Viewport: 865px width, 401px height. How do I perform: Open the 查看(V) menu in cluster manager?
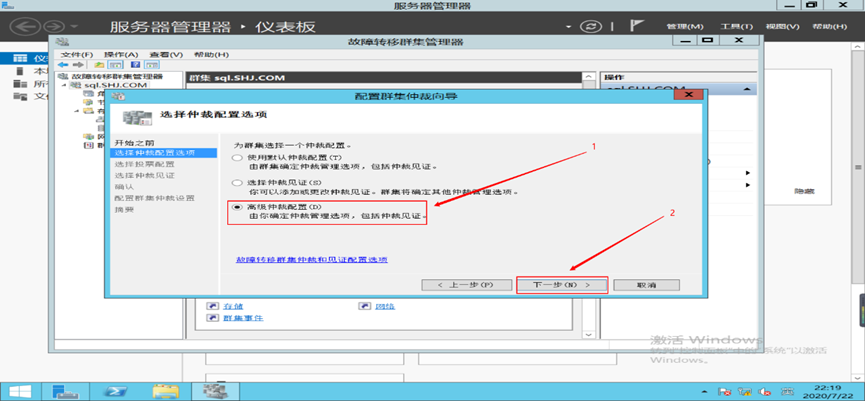[x=166, y=55]
